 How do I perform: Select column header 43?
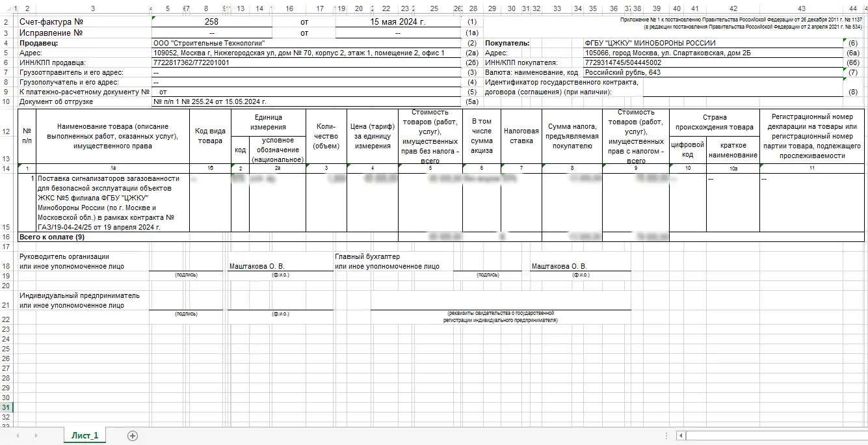coord(801,8)
